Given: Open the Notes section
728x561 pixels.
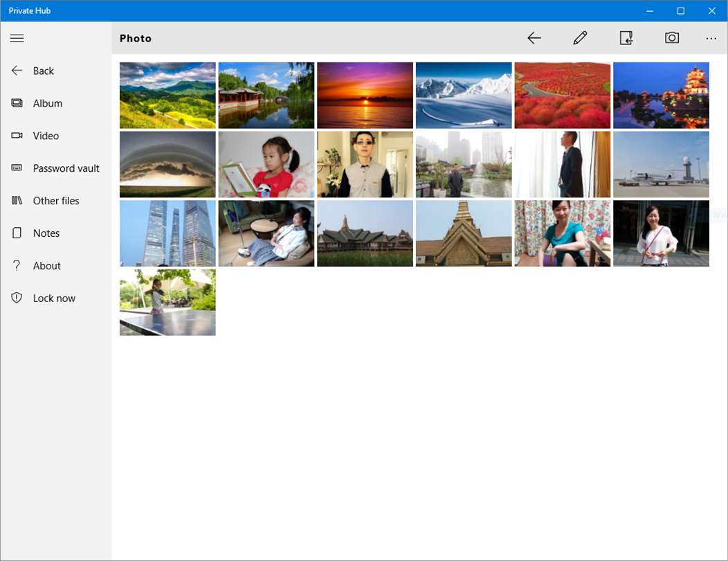Looking at the screenshot, I should point(46,233).
